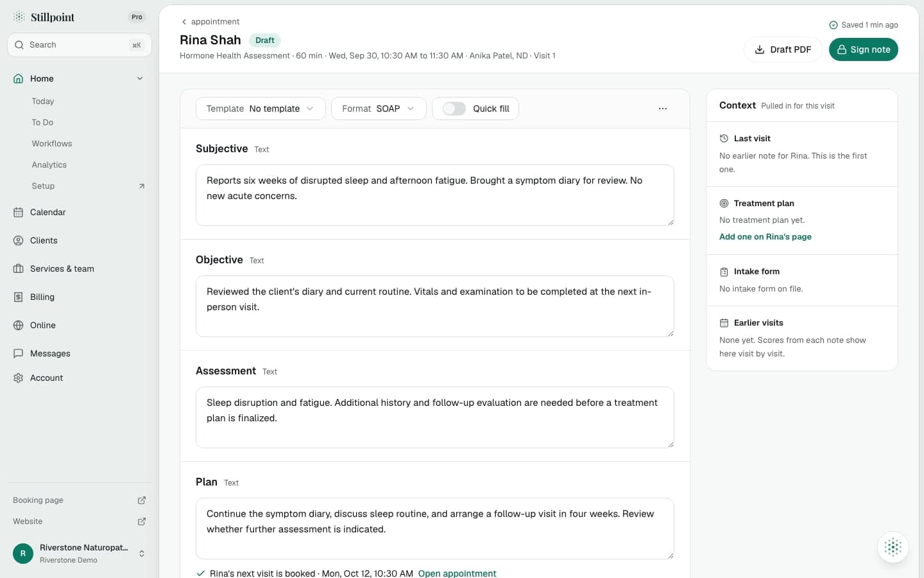Click the Last visit heading
The height and width of the screenshot is (578, 924).
coord(752,139)
